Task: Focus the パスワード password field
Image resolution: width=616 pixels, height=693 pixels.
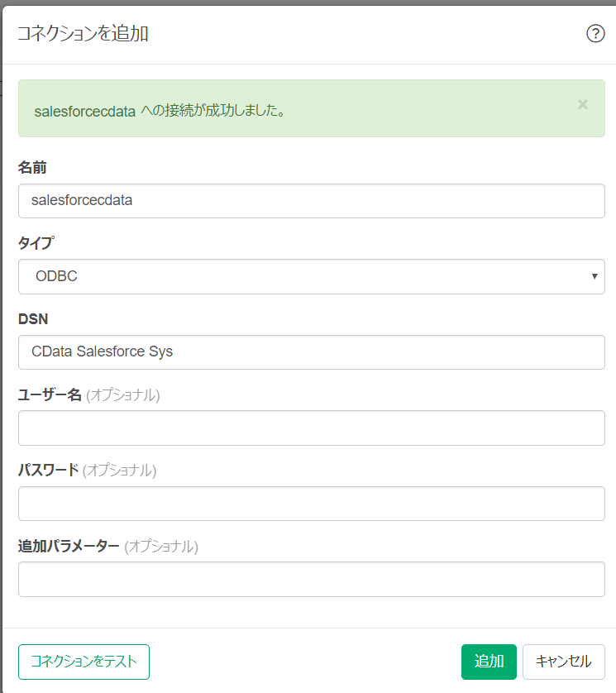Action: tap(311, 504)
